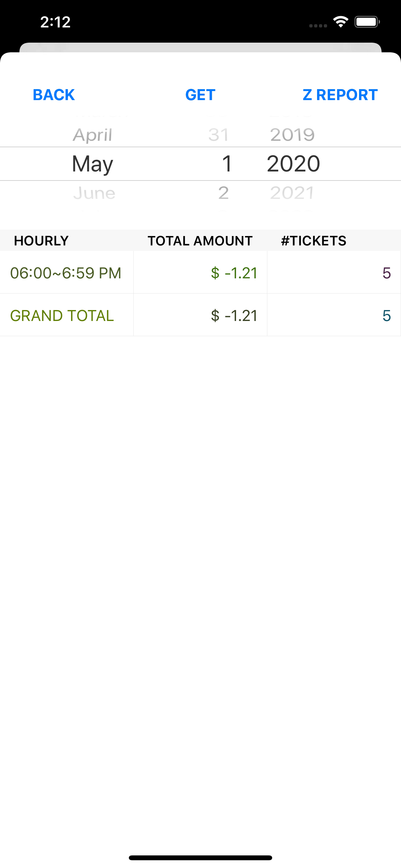Choose year 2021 in the picker
This screenshot has height=868, width=401.
(292, 193)
